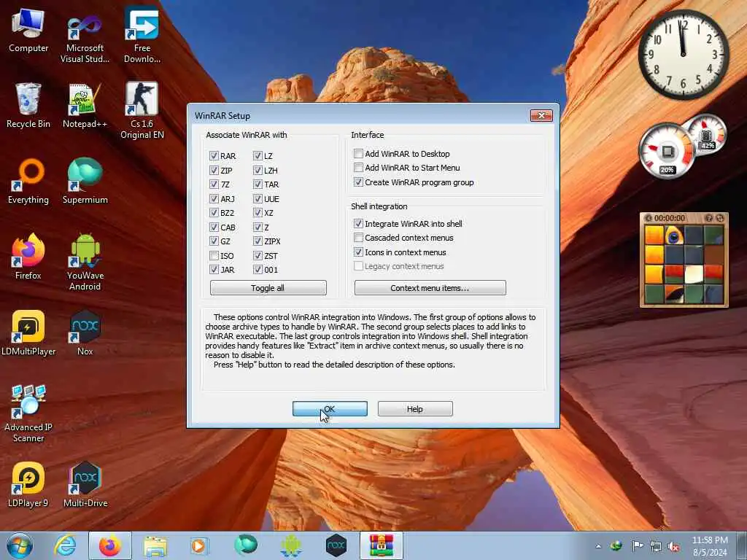Screen dimensions: 747x560
Task: Toggle the 001 association checkbox
Action: pyautogui.click(x=258, y=270)
